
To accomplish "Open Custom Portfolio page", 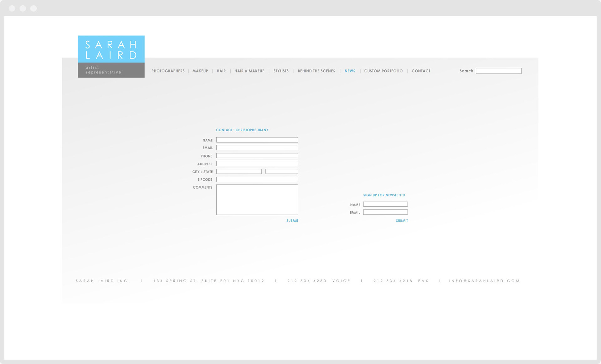I will tap(383, 71).
